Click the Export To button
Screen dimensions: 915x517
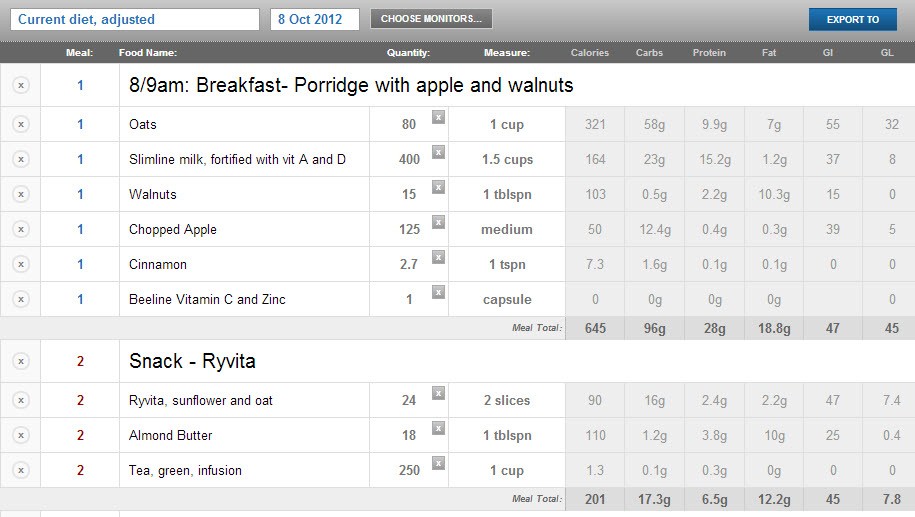tap(853, 19)
